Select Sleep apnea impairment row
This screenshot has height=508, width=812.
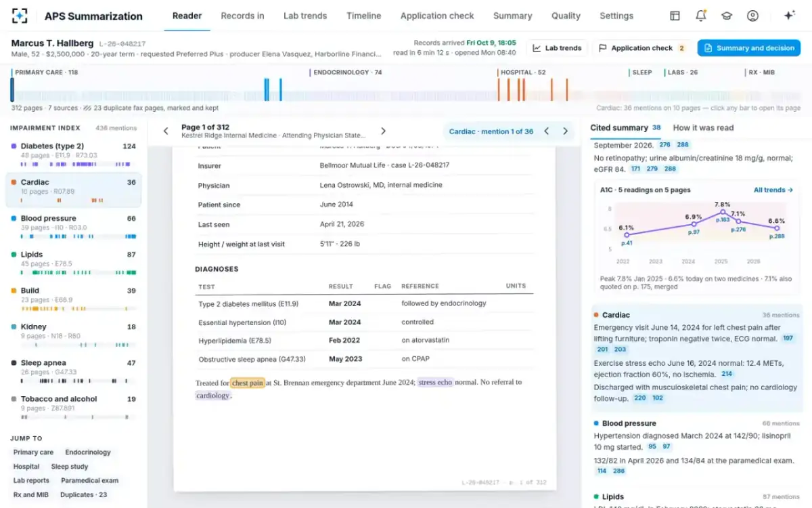click(74, 371)
